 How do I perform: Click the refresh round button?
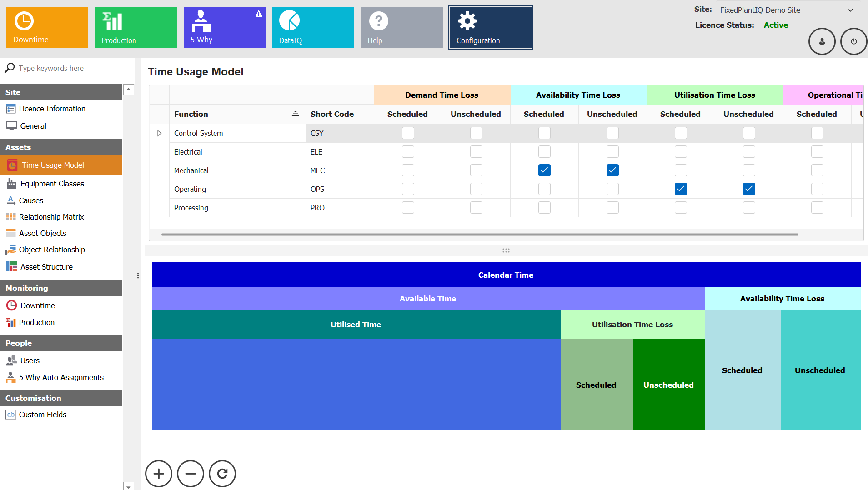222,474
